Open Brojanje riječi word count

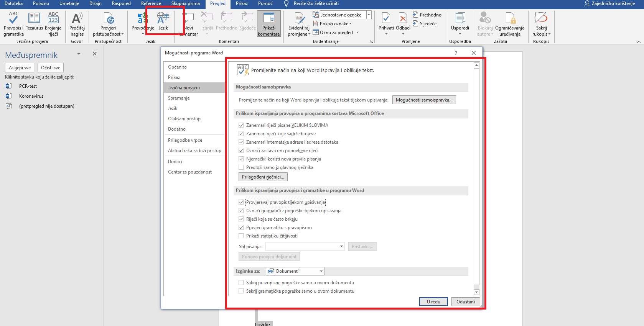53,24
